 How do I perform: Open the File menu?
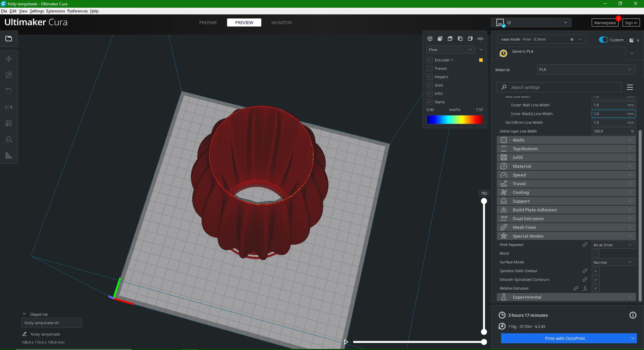[4, 11]
